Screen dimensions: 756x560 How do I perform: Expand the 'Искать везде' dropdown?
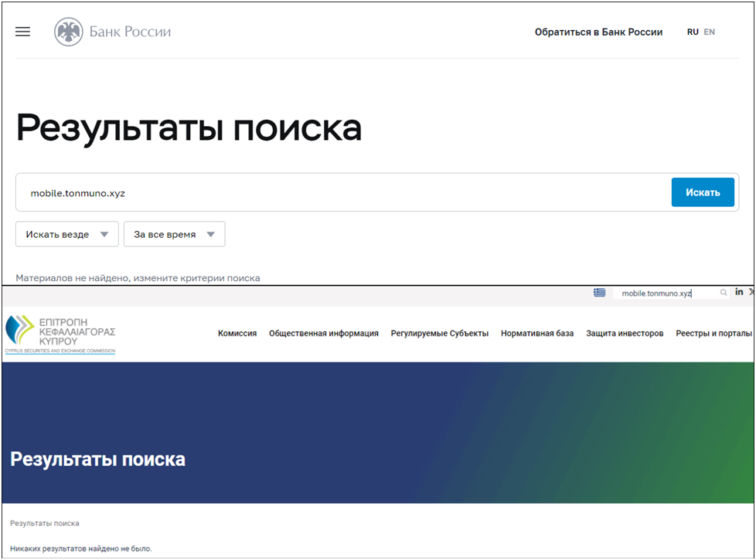click(66, 234)
